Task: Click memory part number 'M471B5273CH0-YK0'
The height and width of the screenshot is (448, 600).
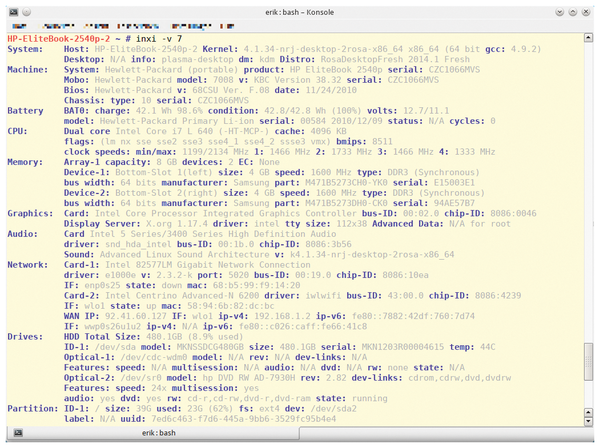Action: point(346,183)
